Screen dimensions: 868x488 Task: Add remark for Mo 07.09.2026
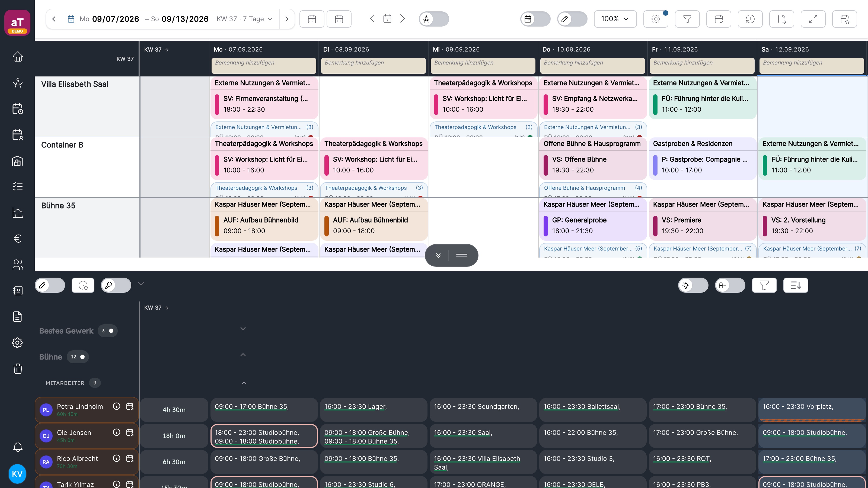[264, 66]
